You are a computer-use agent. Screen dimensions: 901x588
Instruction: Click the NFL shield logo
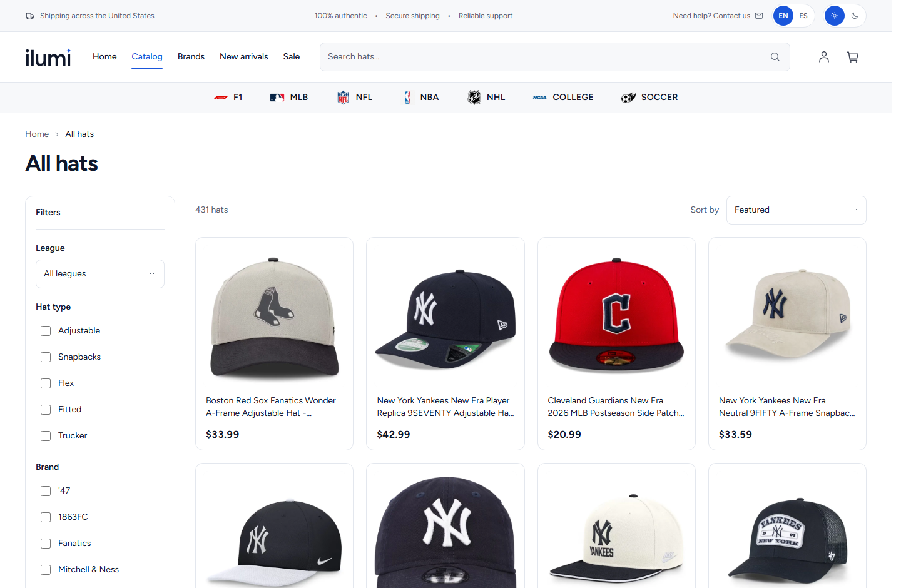click(x=343, y=98)
